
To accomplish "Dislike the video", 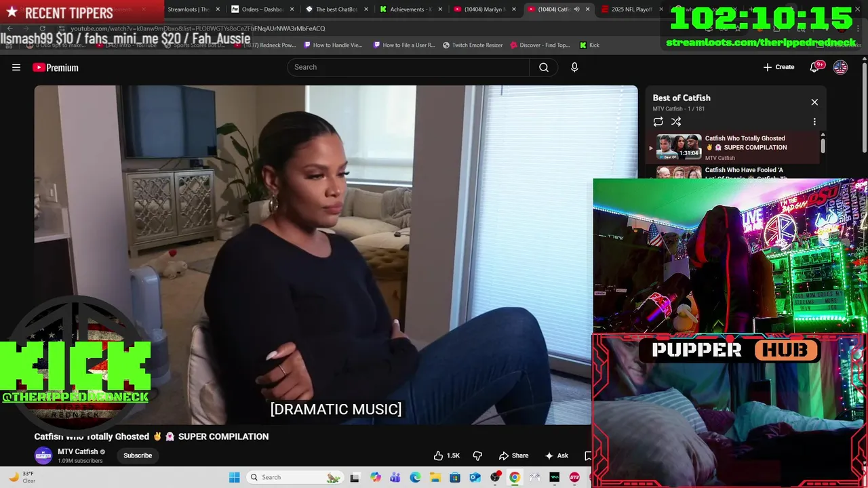I will 477,455.
